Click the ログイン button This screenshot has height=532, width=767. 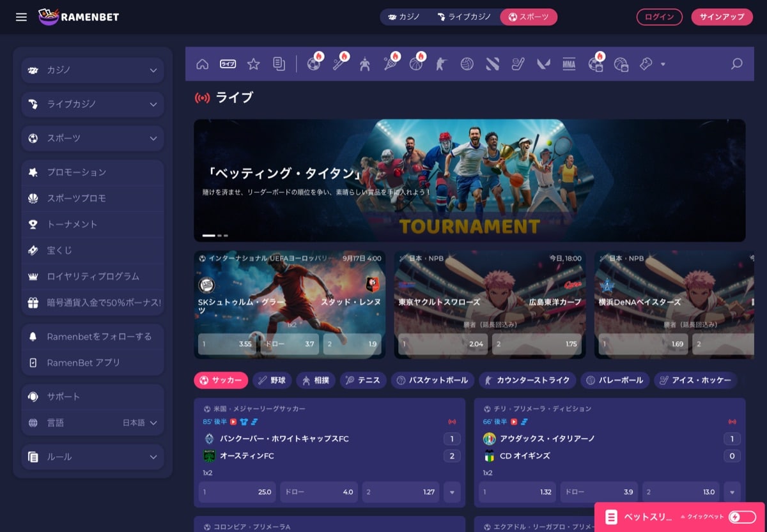(x=660, y=17)
